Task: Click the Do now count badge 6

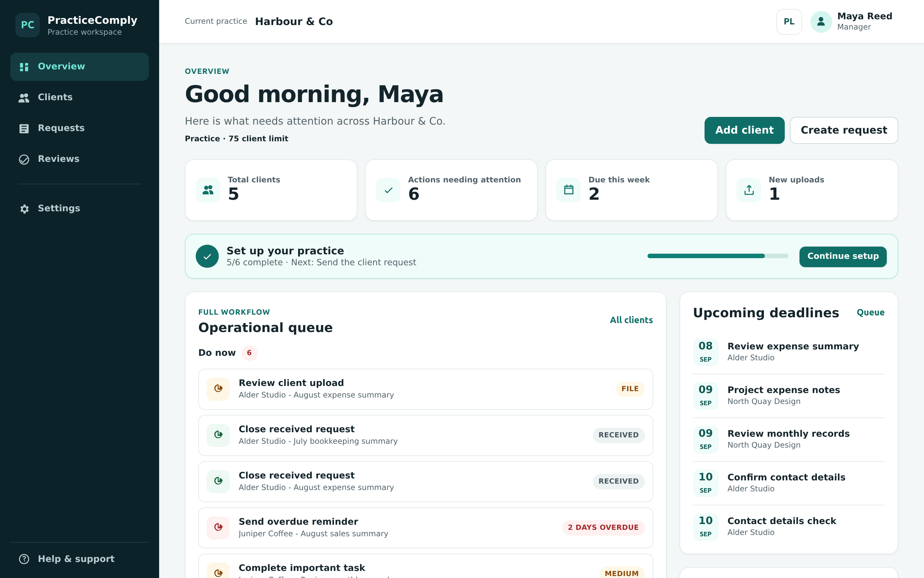Action: click(x=249, y=353)
